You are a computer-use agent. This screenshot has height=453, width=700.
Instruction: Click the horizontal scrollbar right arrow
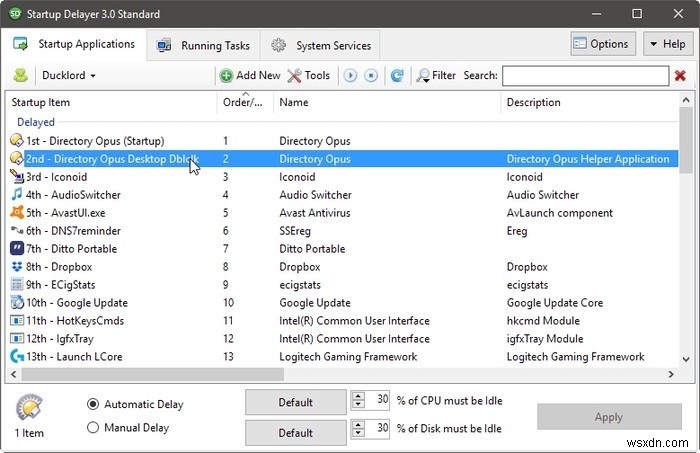pos(671,374)
